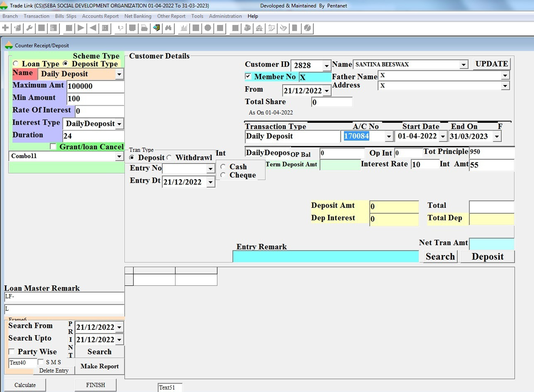This screenshot has width=534, height=392.
Task: Open the Accounts Report menu
Action: pos(100,16)
